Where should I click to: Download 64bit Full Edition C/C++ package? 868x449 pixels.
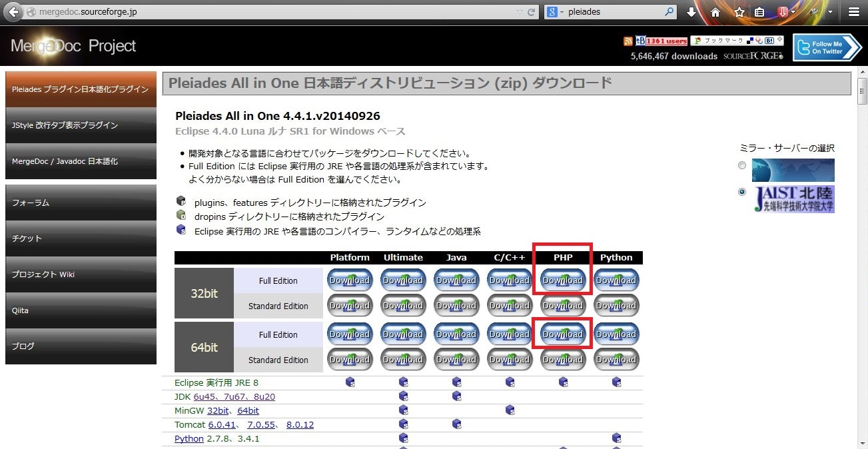tap(510, 334)
